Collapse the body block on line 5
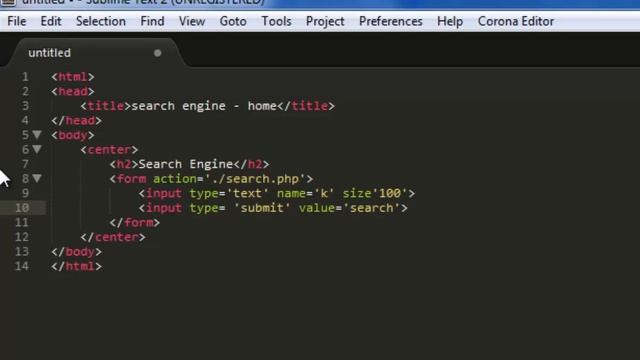640x360 pixels. point(37,135)
